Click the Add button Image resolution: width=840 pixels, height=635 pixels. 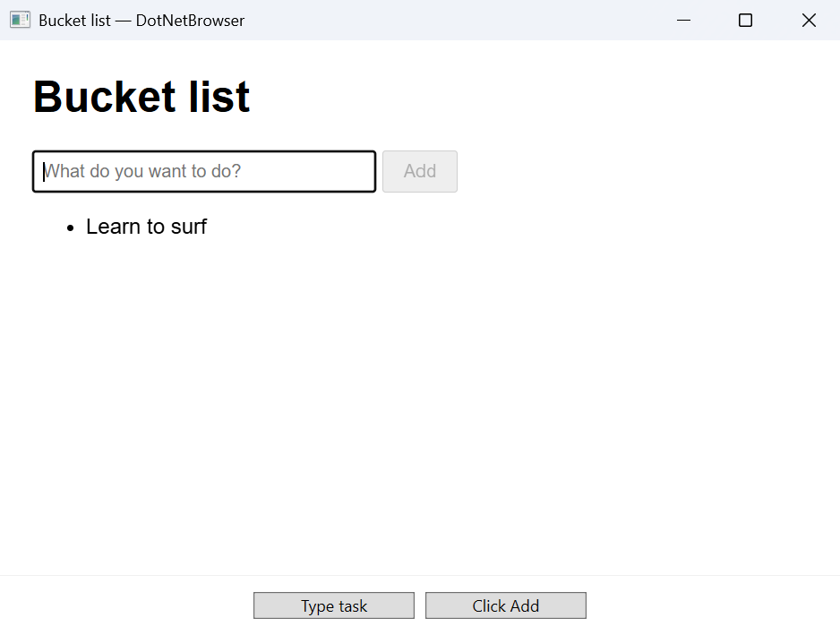click(x=420, y=171)
